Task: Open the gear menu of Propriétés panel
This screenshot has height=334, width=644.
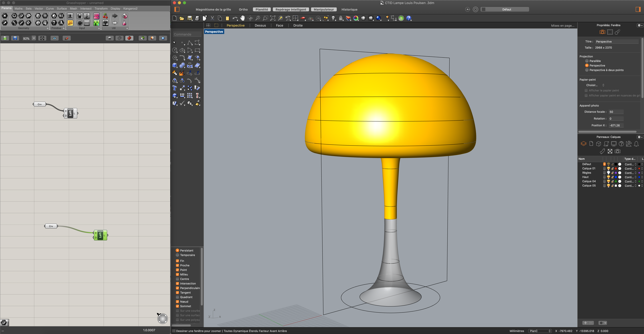Action: (x=640, y=25)
